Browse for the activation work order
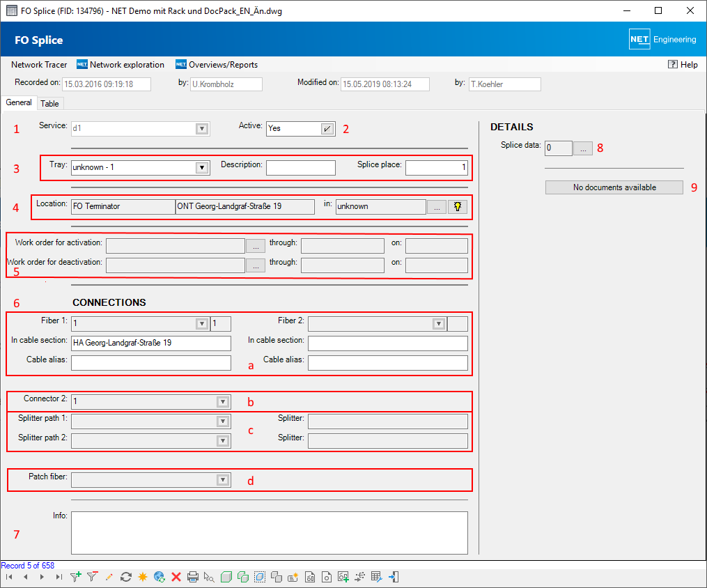Viewport: 707px width, 588px height. click(x=256, y=246)
